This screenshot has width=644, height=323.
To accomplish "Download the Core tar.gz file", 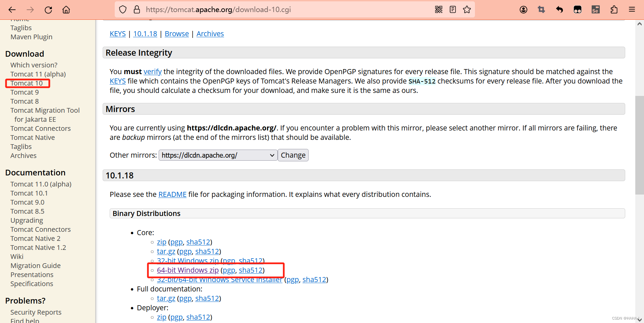I will click(x=166, y=252).
